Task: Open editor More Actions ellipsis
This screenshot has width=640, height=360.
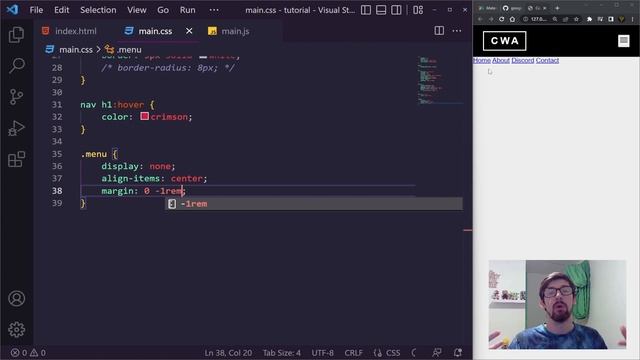Action: [457, 31]
